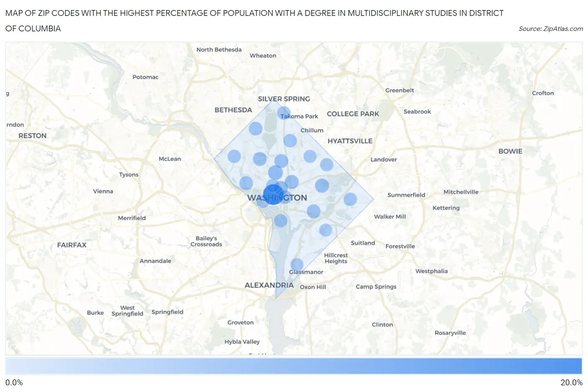Click the Chillum map label
Screen dimensions: 588x392
click(312, 130)
